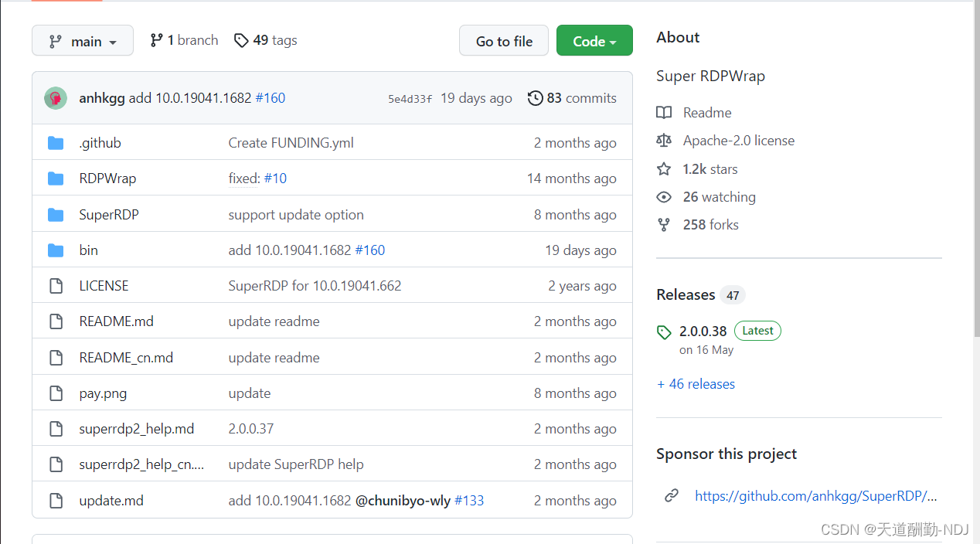The width and height of the screenshot is (980, 544).
Task: Open the RDPWrap folder
Action: point(107,178)
